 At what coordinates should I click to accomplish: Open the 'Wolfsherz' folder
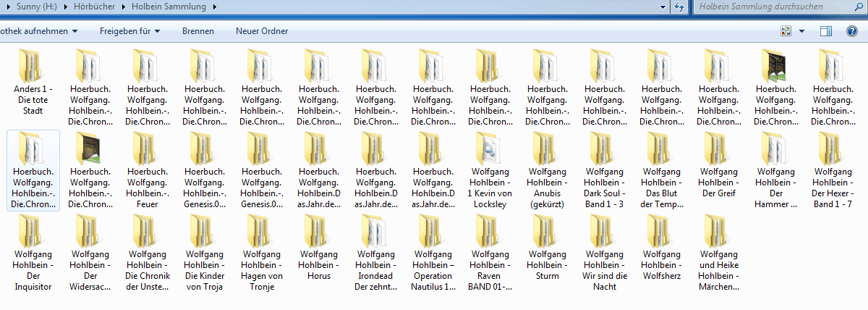pyautogui.click(x=662, y=248)
